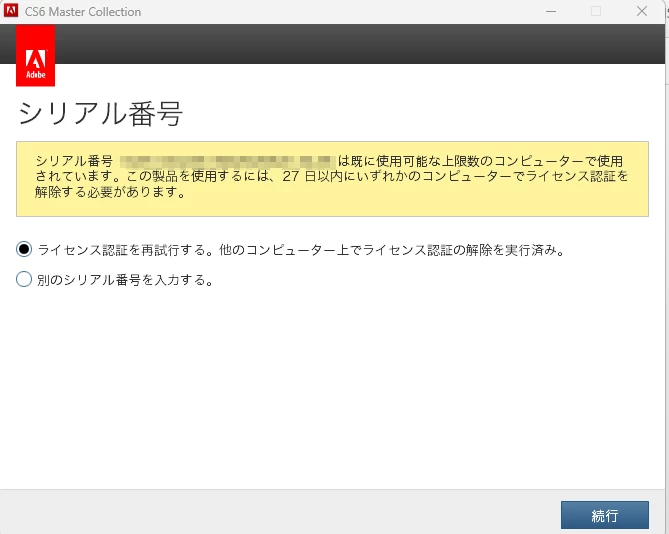Click the CS6 Master Collection title text
This screenshot has width=669, height=534.
[83, 12]
